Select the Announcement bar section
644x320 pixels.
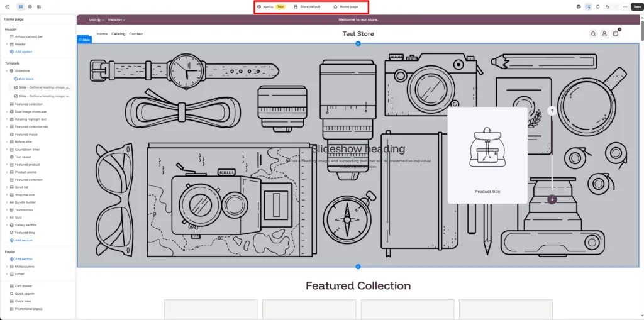pos(29,36)
